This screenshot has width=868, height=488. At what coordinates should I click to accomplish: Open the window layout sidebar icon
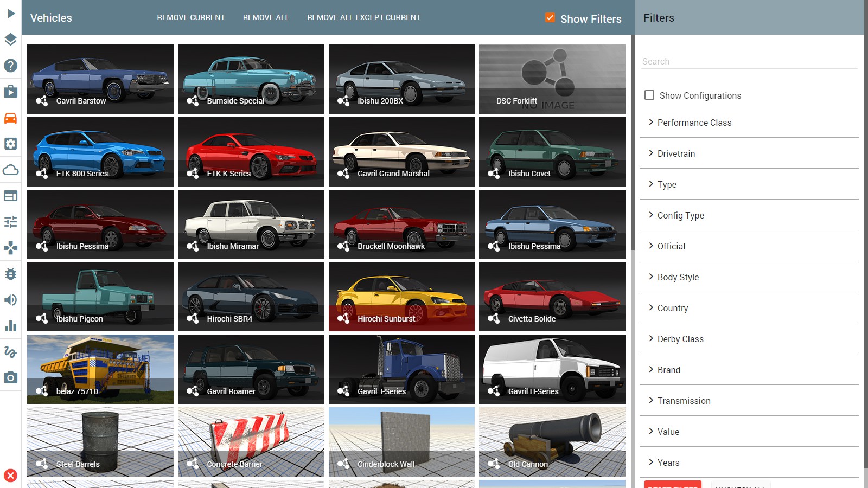click(10, 196)
